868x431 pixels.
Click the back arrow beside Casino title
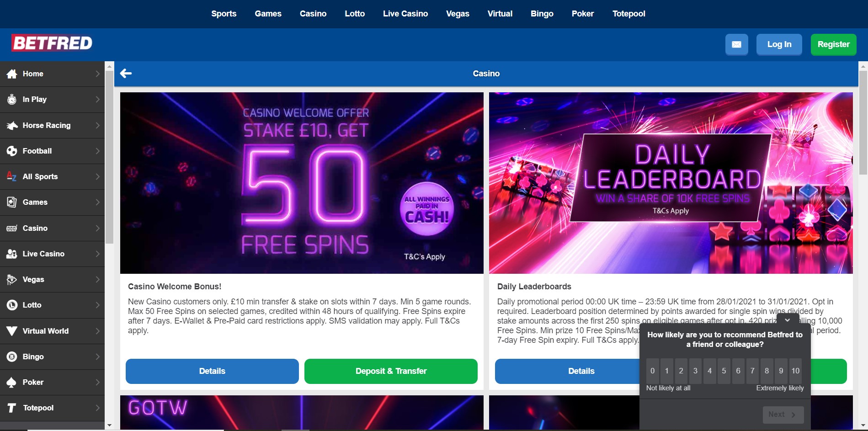(126, 73)
